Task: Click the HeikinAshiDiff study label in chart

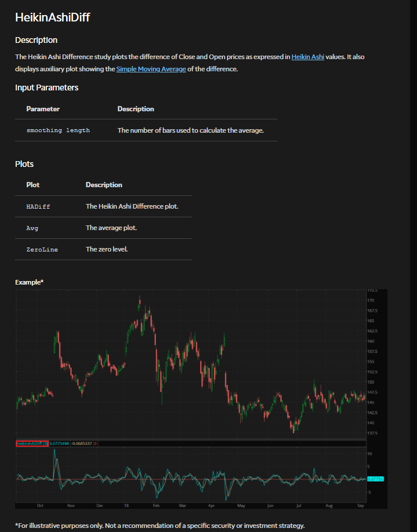Action: coord(32,443)
